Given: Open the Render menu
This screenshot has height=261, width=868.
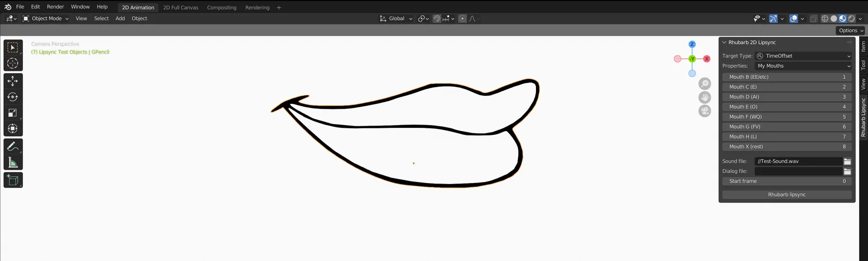Looking at the screenshot, I should click(55, 7).
